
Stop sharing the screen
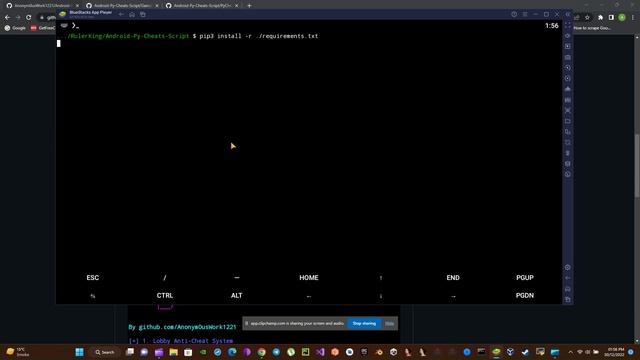(364, 323)
